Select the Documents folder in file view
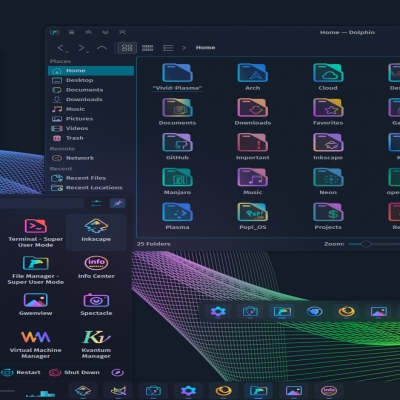 coord(177,107)
